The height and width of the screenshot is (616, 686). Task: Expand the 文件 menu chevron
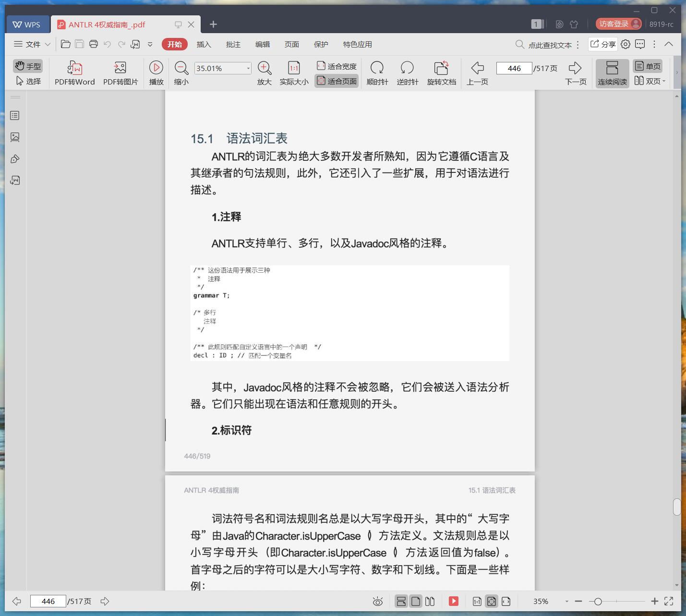(48, 44)
